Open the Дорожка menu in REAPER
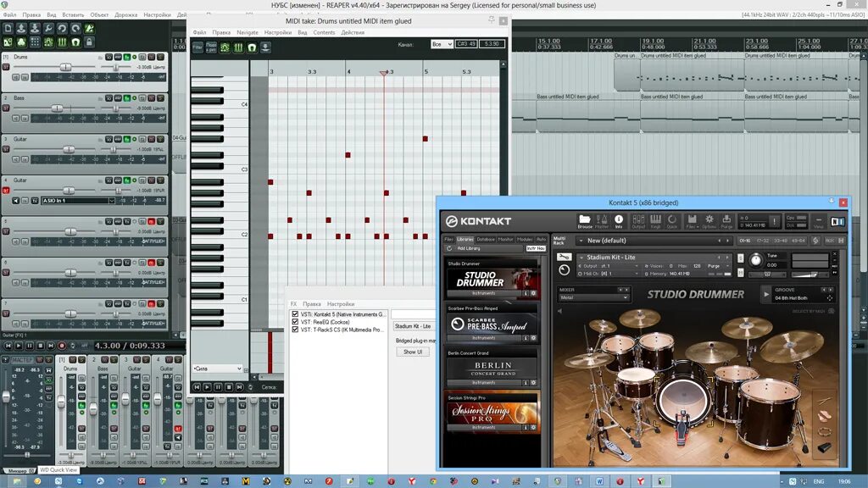868x488 pixels. pos(125,15)
